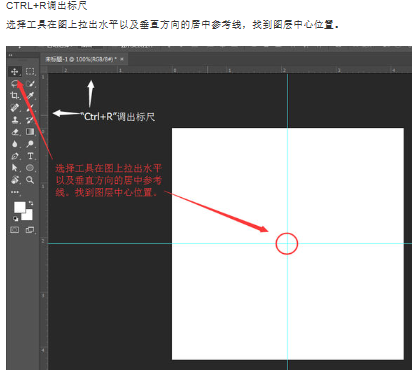Viewport: 420px width, 375px height.
Task: Select the Zoom tool
Action: pos(30,180)
